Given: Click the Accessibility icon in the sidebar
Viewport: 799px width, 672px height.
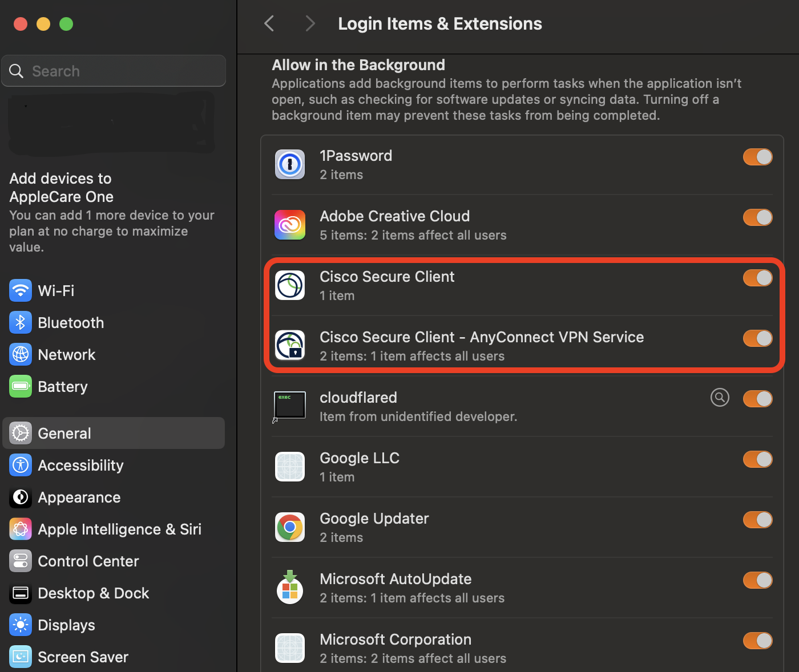Looking at the screenshot, I should pos(21,465).
